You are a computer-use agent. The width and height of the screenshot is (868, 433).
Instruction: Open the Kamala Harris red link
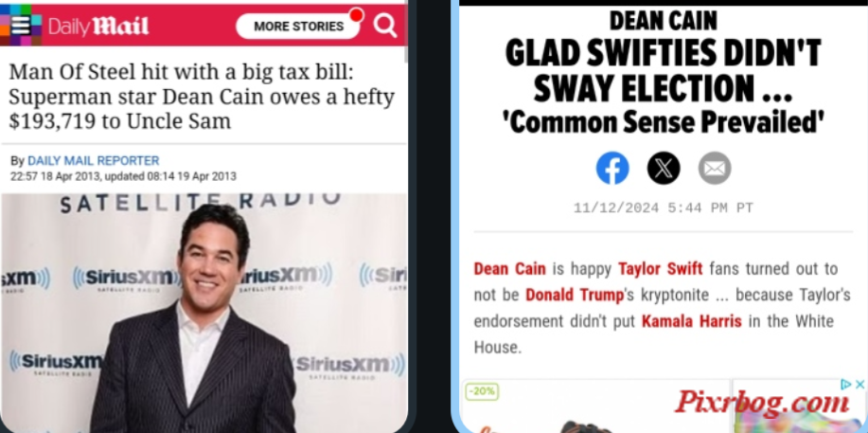pyautogui.click(x=691, y=321)
